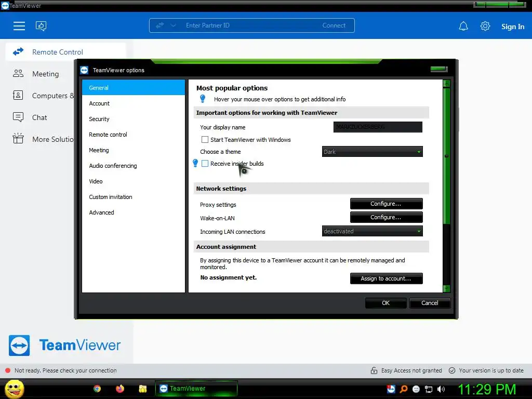Viewport: 532px width, 399px height.
Task: Click the connection mode arrows icon in partner field
Action: click(x=160, y=25)
